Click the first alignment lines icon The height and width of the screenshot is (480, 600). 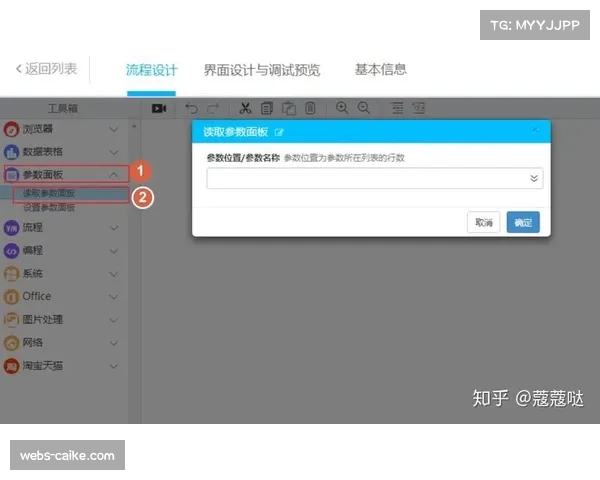point(397,108)
